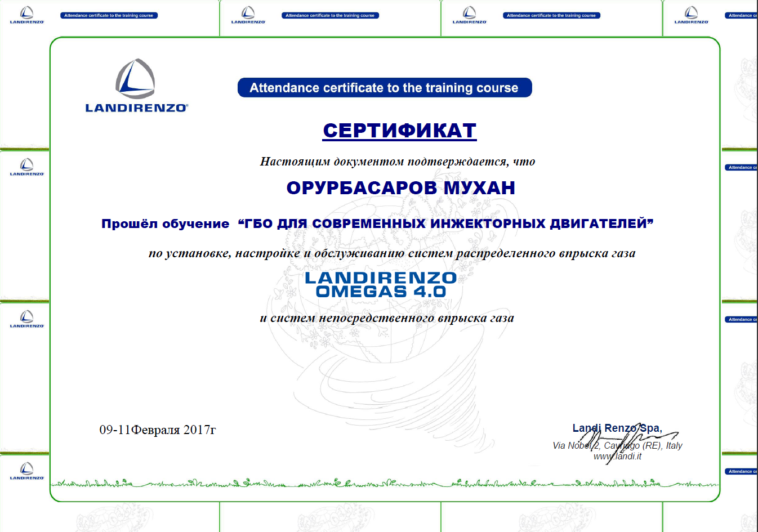758x532 pixels.
Task: Click the large Landirenzo triangular emblem
Action: [135, 79]
